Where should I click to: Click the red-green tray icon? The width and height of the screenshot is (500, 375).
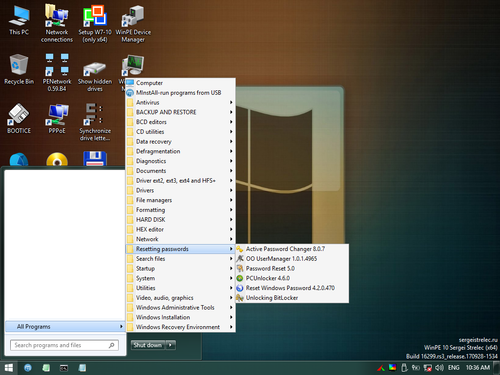pyautogui.click(x=381, y=368)
